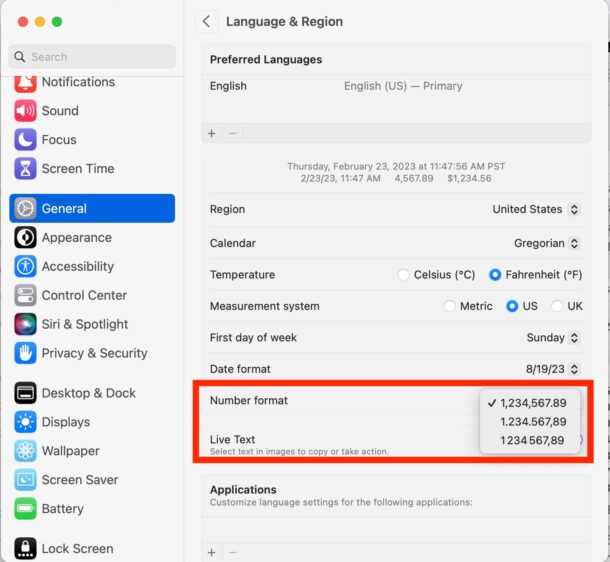The height and width of the screenshot is (562, 610).
Task: Click the Search field in sidebar
Action: click(92, 57)
